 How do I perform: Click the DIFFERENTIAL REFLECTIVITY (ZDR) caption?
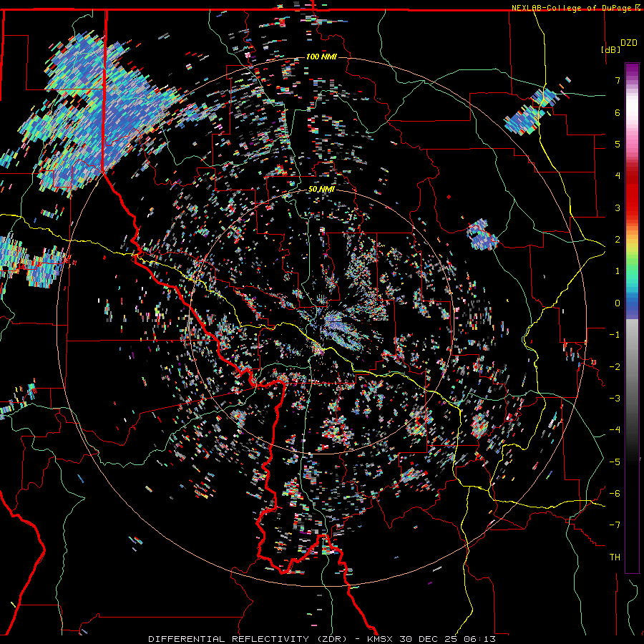pyautogui.click(x=249, y=639)
